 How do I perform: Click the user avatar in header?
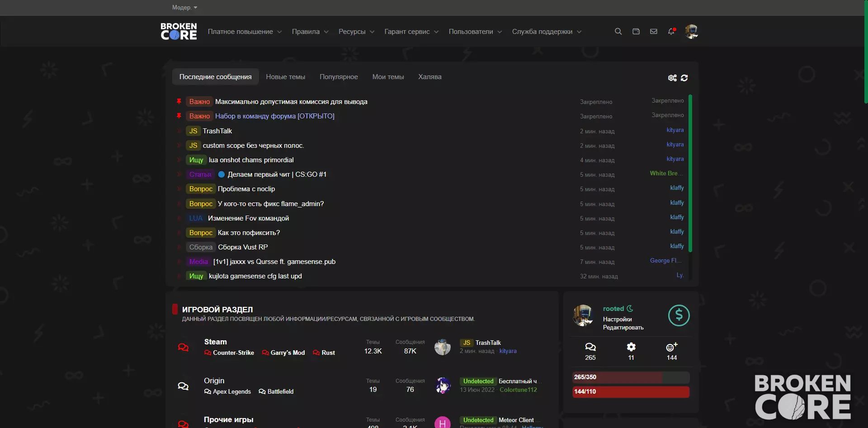click(691, 32)
